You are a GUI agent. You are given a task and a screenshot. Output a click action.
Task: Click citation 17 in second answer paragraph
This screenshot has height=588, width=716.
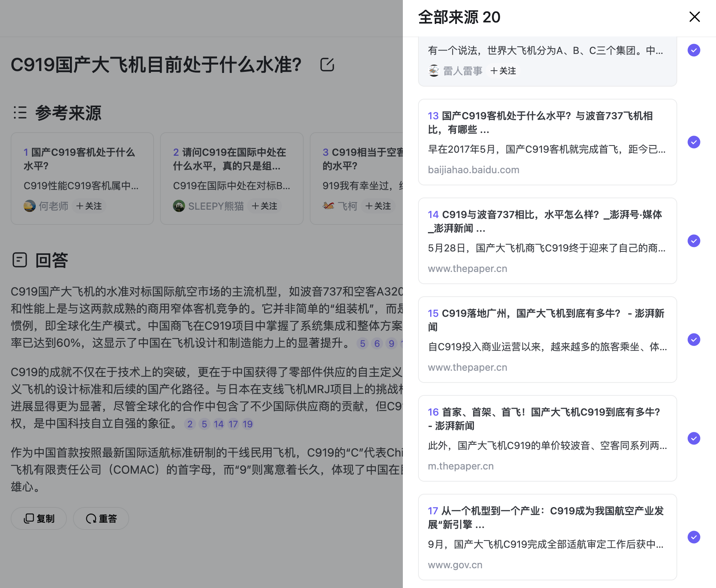click(x=233, y=424)
